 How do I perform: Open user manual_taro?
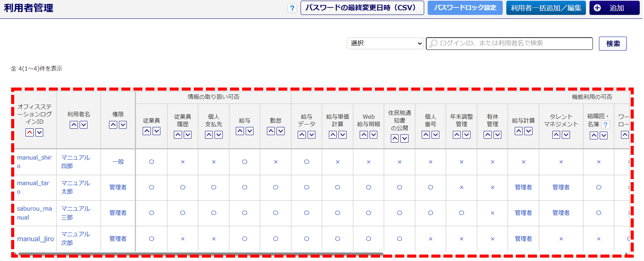[33, 187]
